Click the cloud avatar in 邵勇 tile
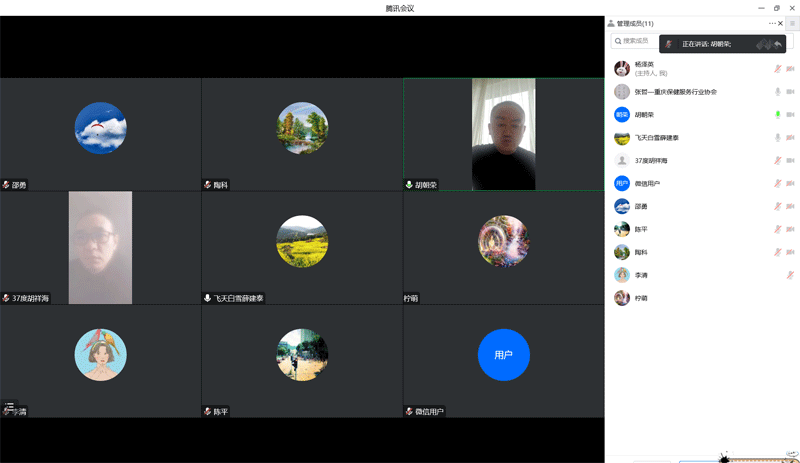The image size is (800, 463). point(101,128)
